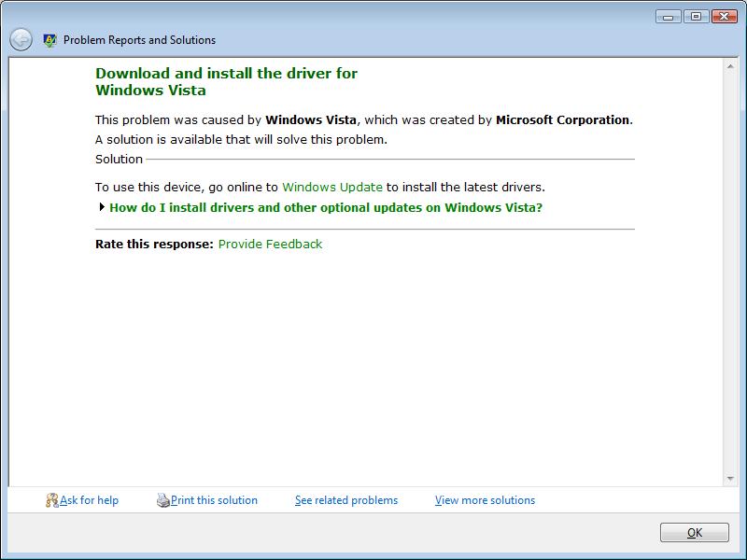The image size is (747, 560).
Task: Close the Problem Reports and Solutions window
Action: click(725, 17)
